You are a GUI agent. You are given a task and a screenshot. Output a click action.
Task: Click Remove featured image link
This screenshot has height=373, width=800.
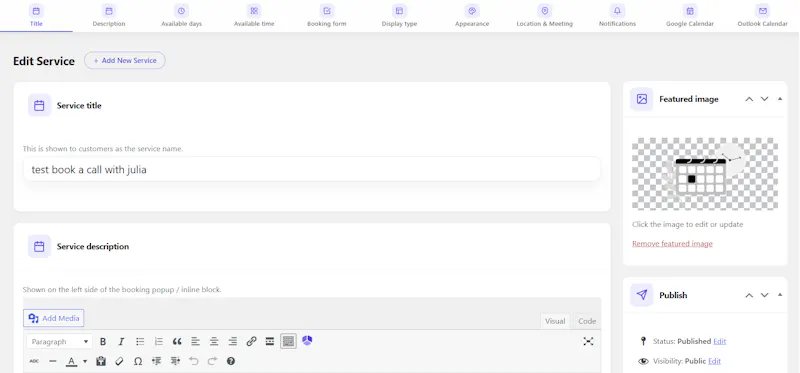click(x=672, y=244)
